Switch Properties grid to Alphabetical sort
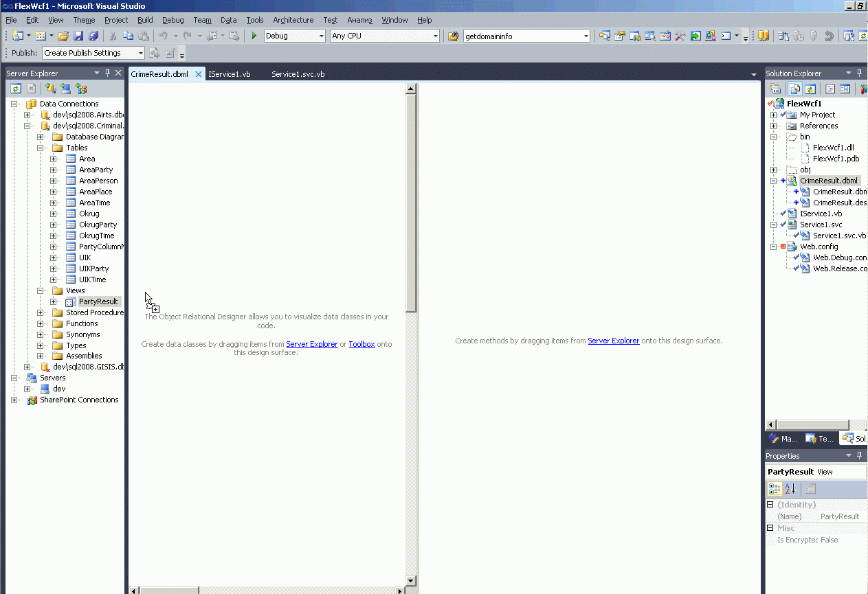The width and height of the screenshot is (868, 594). click(x=790, y=489)
